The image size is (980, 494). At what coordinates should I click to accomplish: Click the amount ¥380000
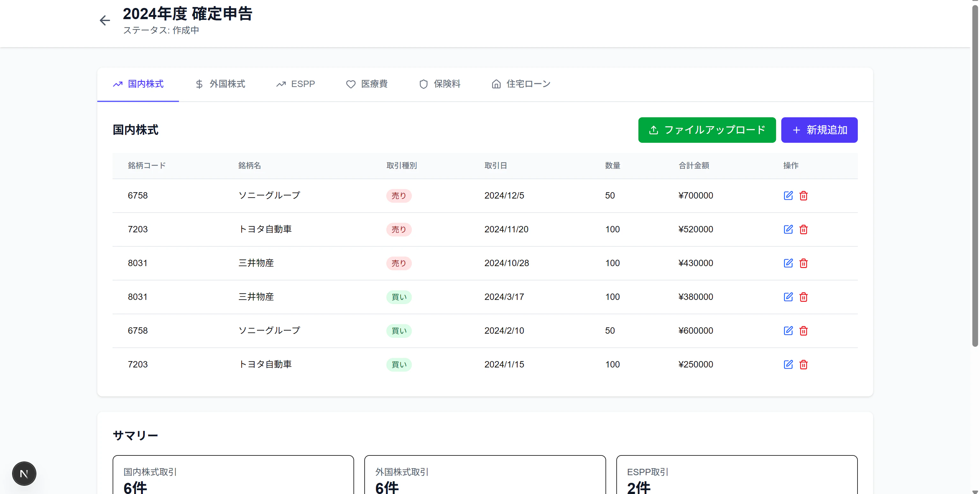click(x=696, y=297)
